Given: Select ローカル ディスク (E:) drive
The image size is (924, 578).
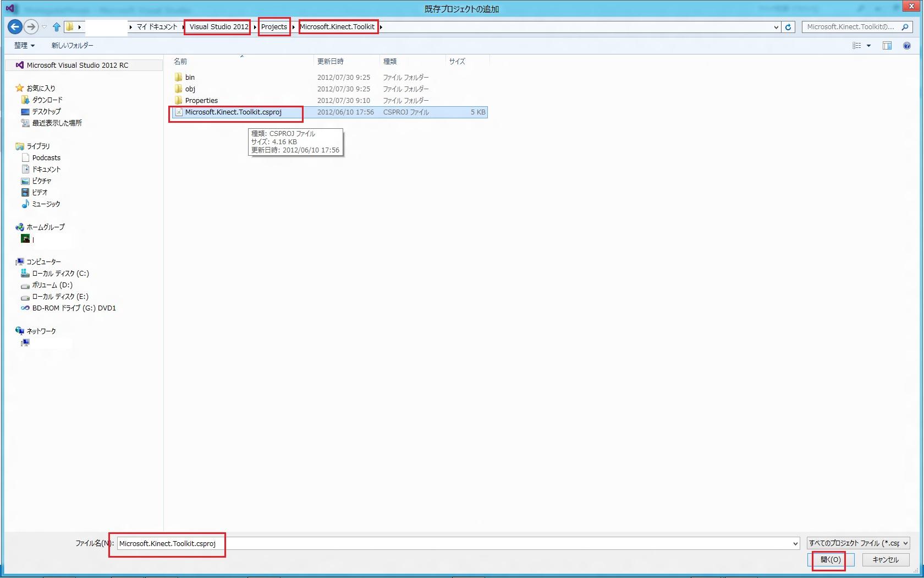Looking at the screenshot, I should 60,296.
